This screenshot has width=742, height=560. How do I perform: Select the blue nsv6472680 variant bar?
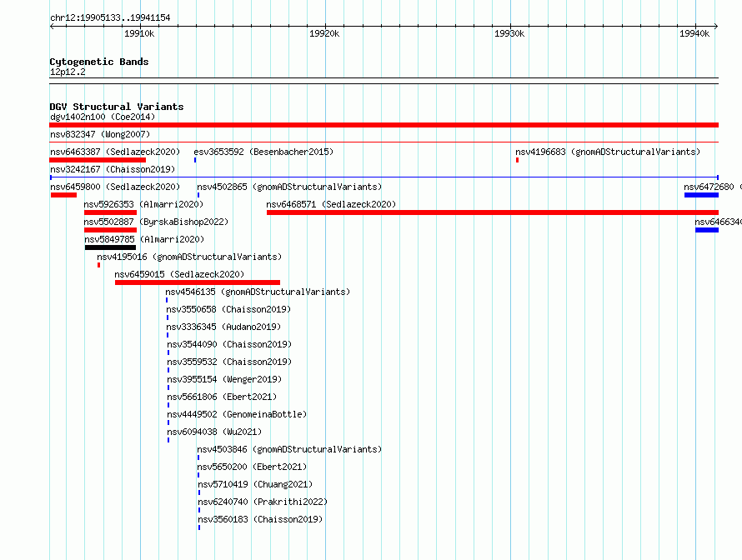click(x=701, y=195)
